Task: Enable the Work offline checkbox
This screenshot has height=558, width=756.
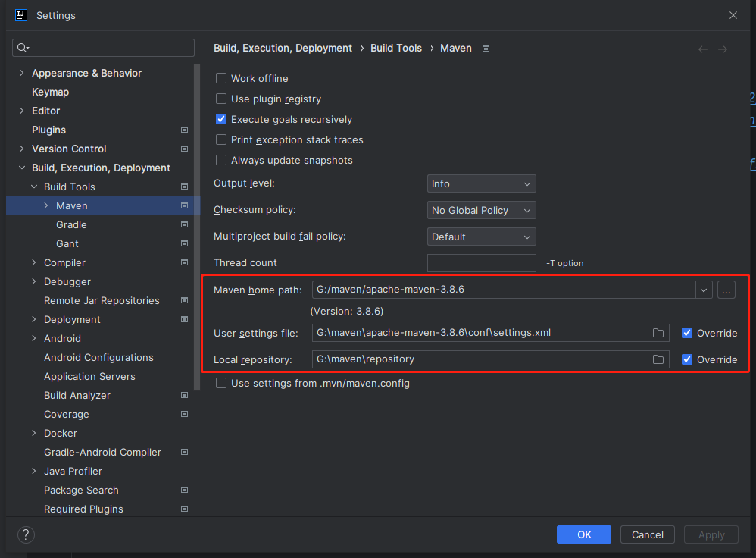Action: point(221,78)
